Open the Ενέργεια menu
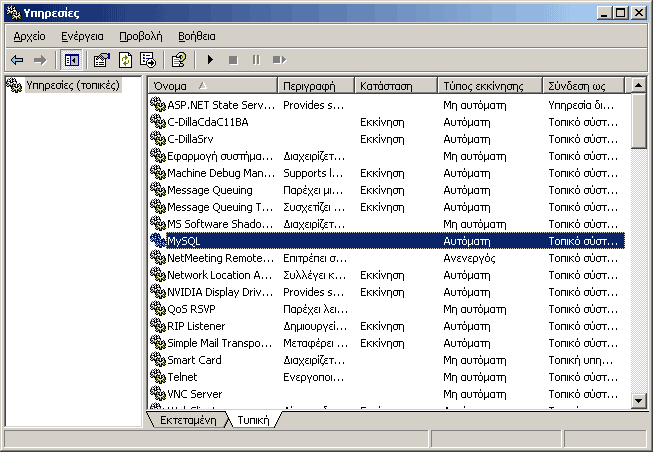This screenshot has height=452, width=653. (82, 37)
